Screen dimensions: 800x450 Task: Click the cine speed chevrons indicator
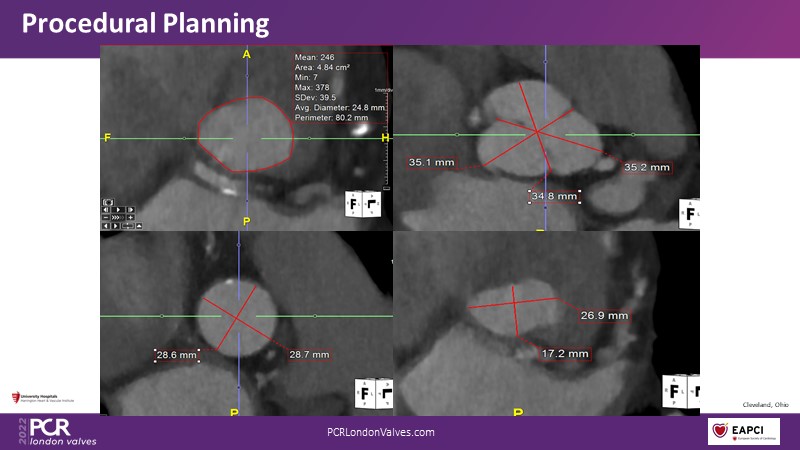coord(118,217)
